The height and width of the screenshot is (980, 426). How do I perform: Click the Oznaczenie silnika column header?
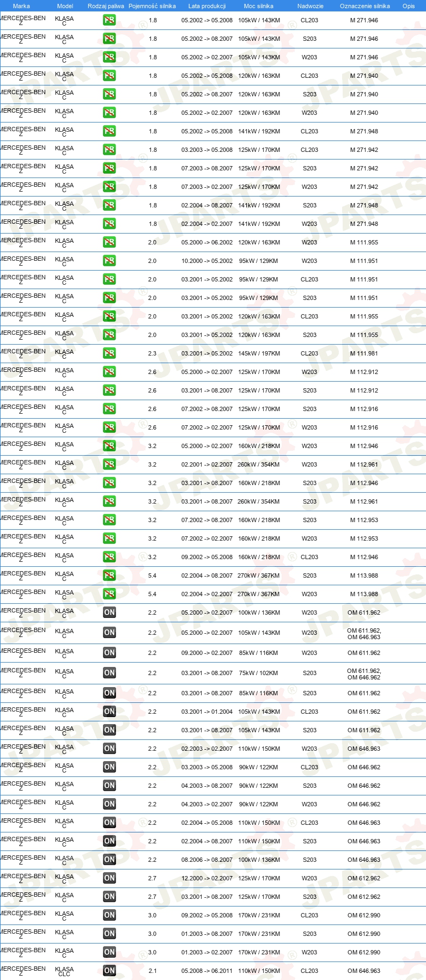pos(364,6)
